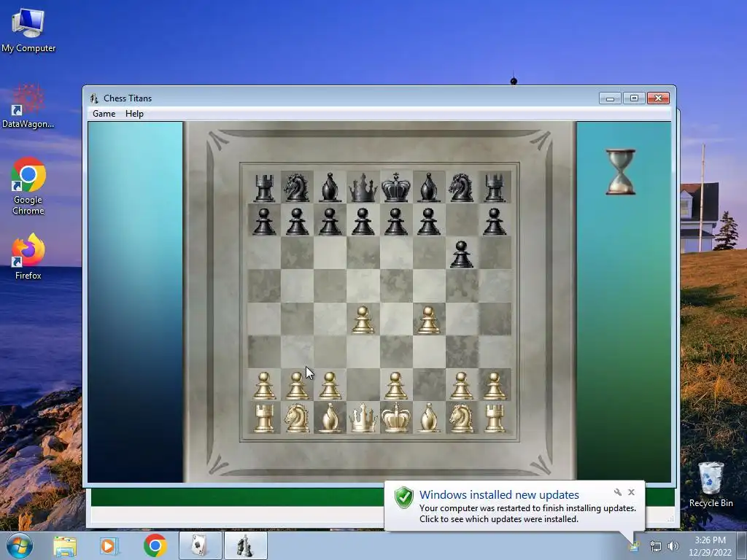
Task: Launch Windows Media Player from taskbar
Action: tap(108, 546)
